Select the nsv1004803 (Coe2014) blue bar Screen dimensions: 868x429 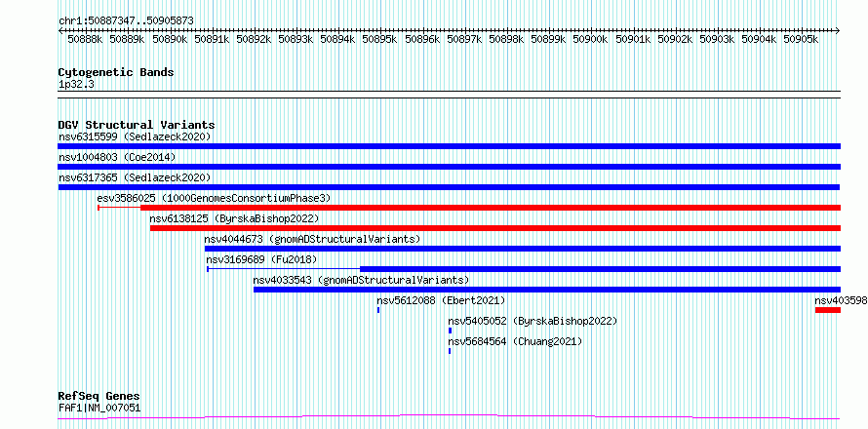pyautogui.click(x=449, y=167)
